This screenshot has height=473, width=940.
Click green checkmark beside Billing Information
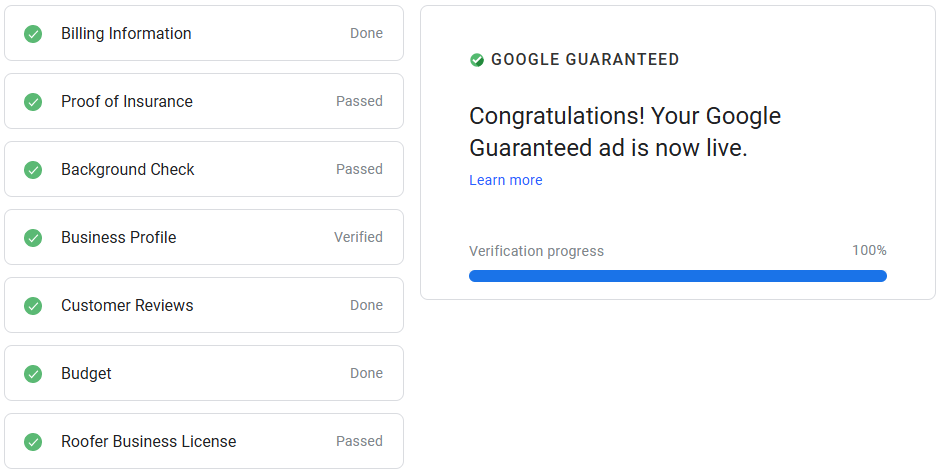coord(33,34)
